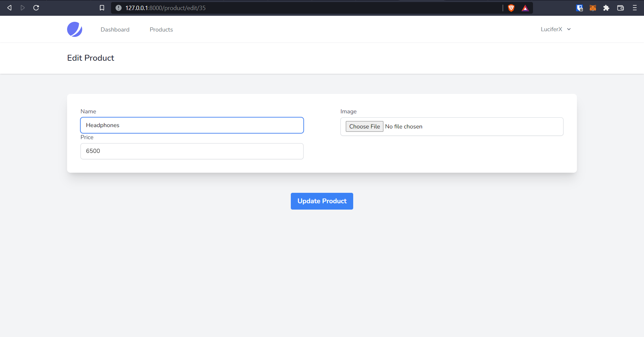The height and width of the screenshot is (337, 644).
Task: Open the browser Extensions puzzle icon
Action: [606, 8]
